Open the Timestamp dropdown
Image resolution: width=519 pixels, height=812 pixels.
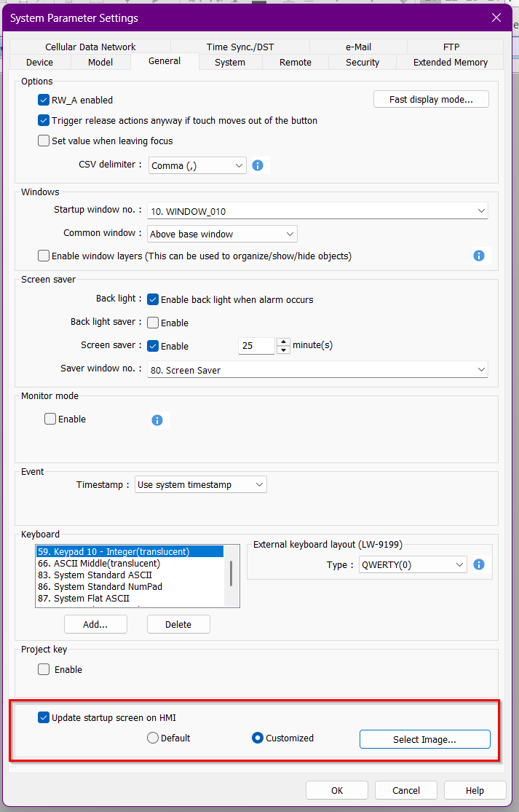pyautogui.click(x=200, y=484)
